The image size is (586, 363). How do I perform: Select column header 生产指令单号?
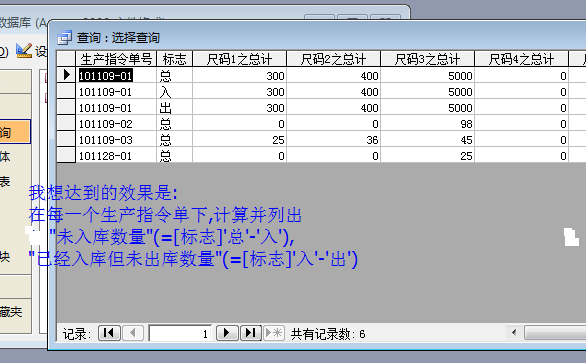tap(116, 59)
